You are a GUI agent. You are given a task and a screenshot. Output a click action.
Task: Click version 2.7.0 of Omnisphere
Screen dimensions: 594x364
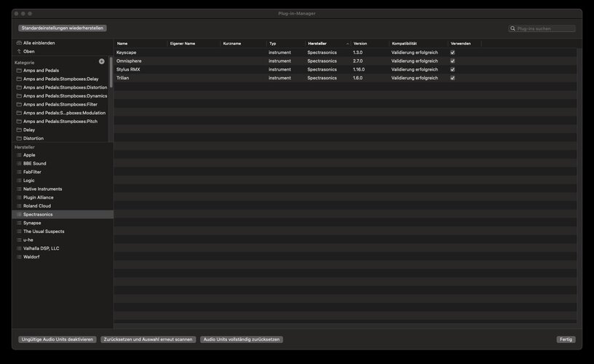(357, 61)
